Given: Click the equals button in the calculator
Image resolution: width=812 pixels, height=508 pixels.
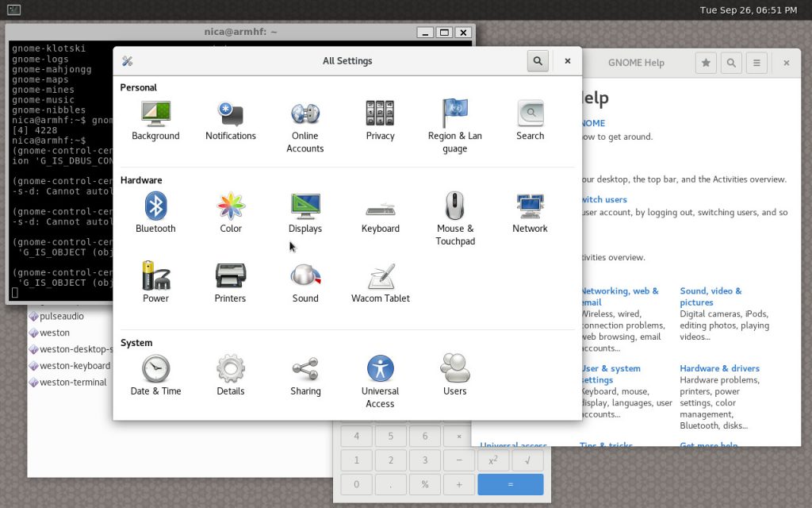Looking at the screenshot, I should (x=510, y=485).
